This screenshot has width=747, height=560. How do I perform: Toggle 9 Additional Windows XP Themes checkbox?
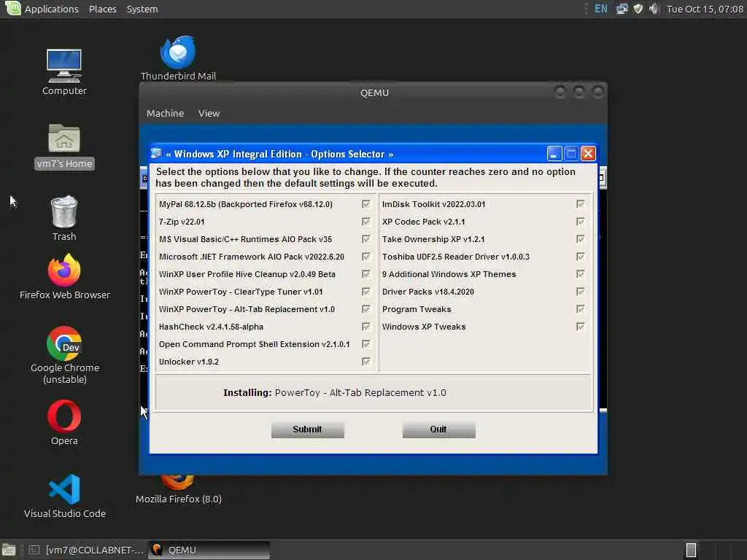[x=580, y=274]
